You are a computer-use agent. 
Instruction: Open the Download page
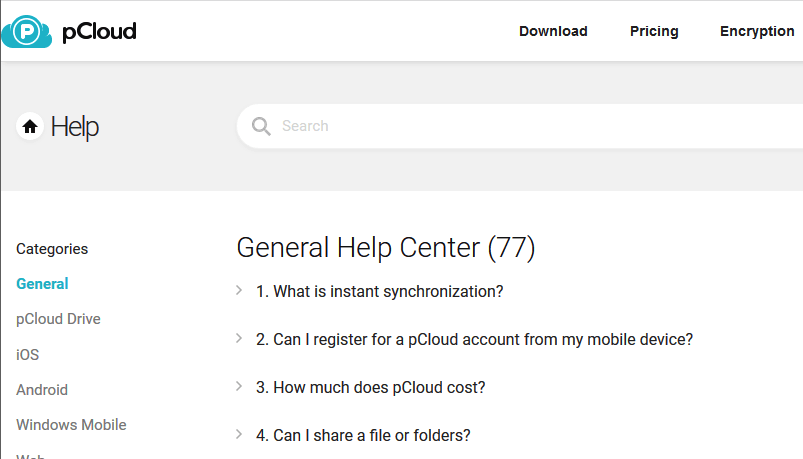553,31
